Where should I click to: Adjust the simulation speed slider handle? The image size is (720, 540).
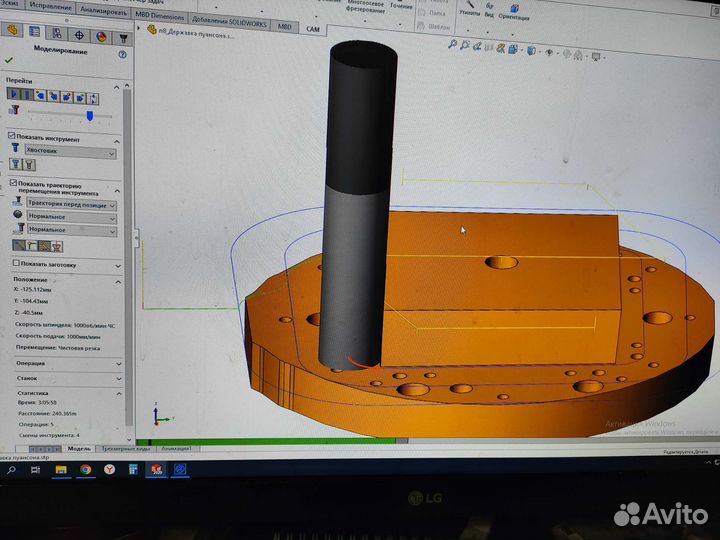[89, 116]
